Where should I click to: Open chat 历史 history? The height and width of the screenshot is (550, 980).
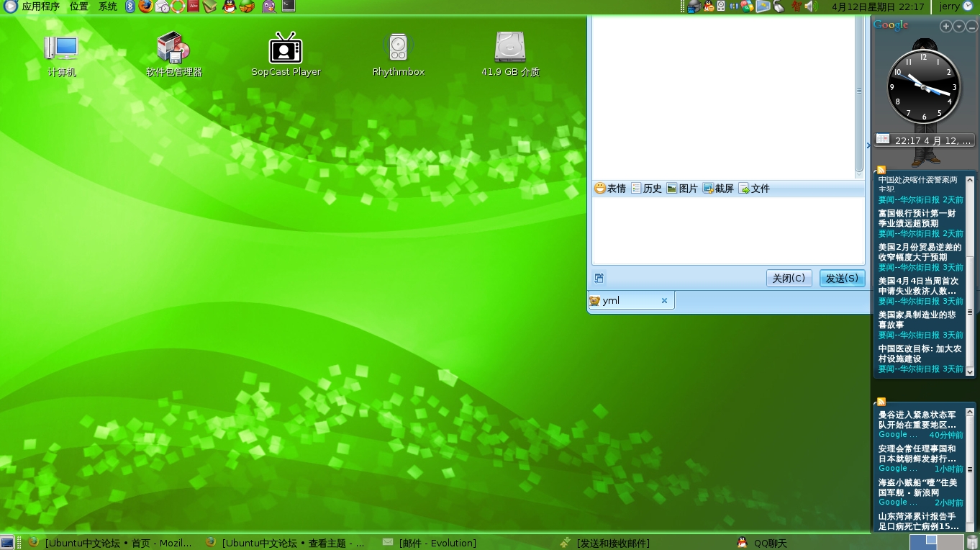[x=646, y=188]
